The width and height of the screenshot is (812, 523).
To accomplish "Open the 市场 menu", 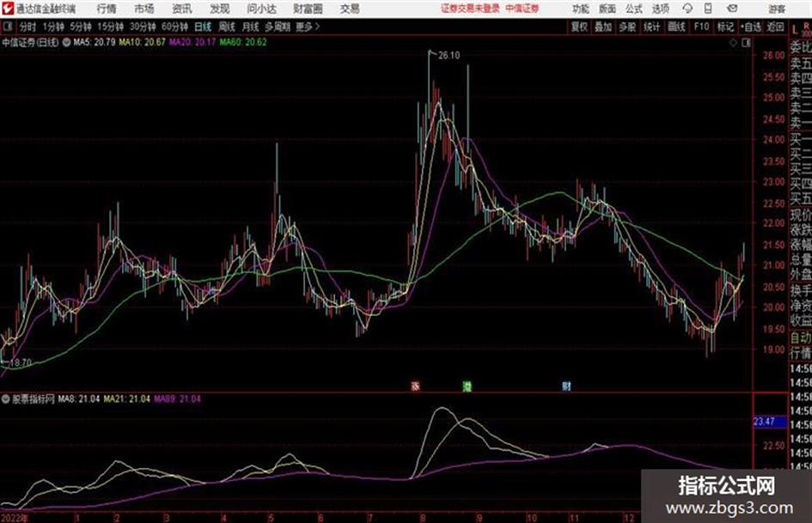I will 144,9.
